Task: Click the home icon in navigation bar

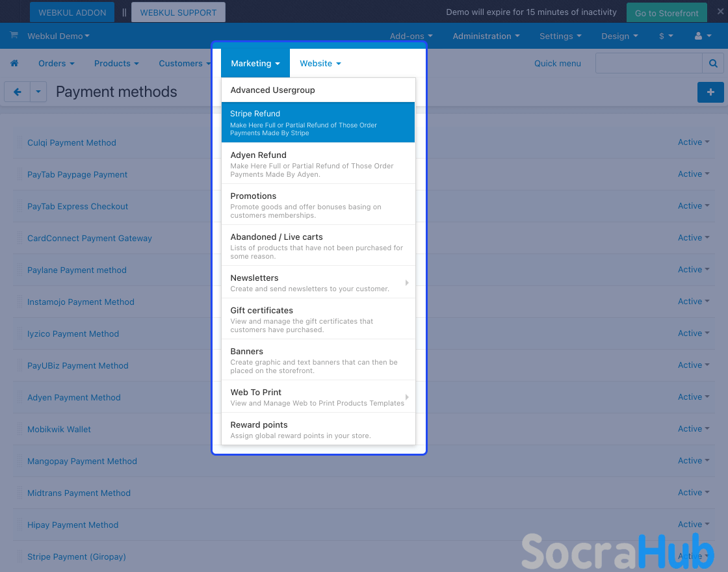Action: pos(14,63)
